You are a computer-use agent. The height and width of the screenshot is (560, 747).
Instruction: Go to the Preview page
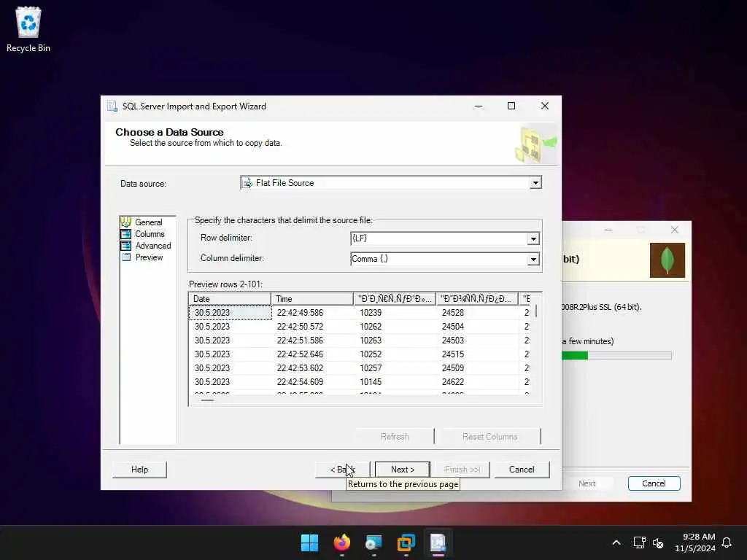point(149,257)
